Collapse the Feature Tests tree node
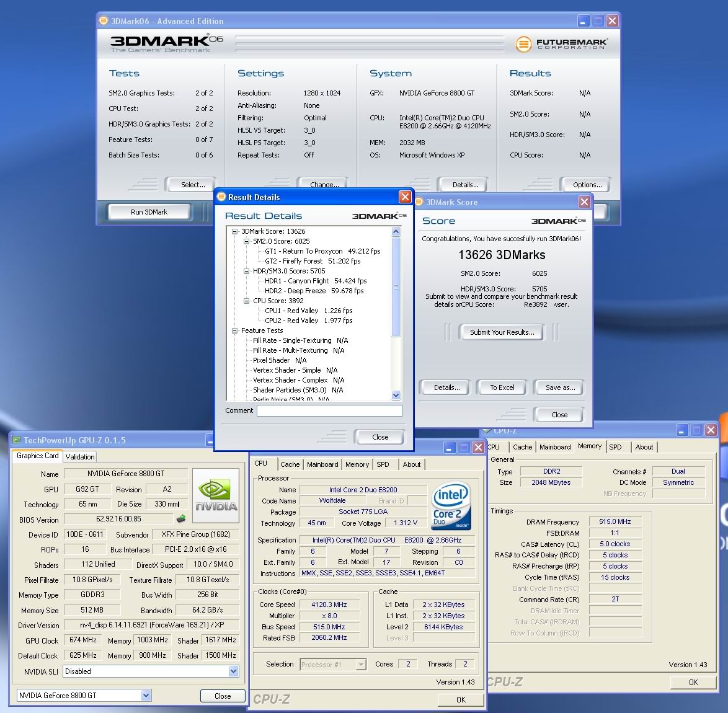 point(234,330)
